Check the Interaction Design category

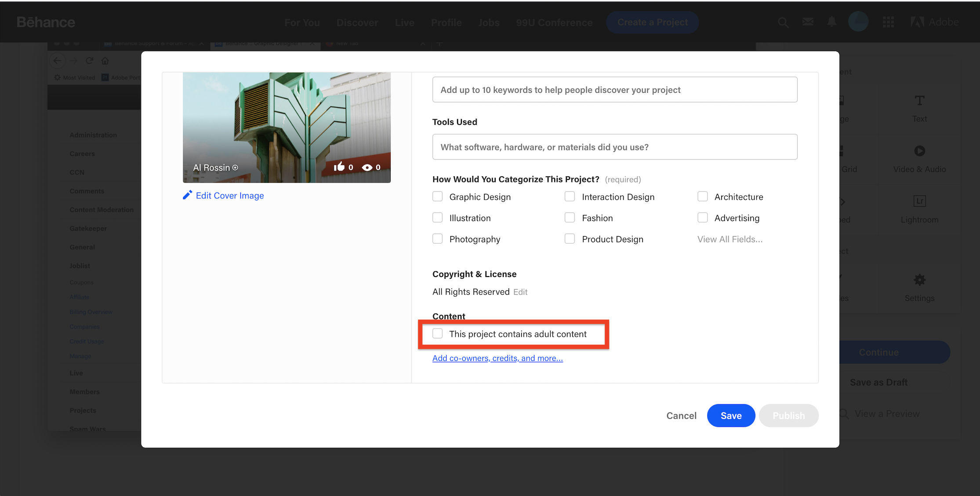tap(570, 197)
